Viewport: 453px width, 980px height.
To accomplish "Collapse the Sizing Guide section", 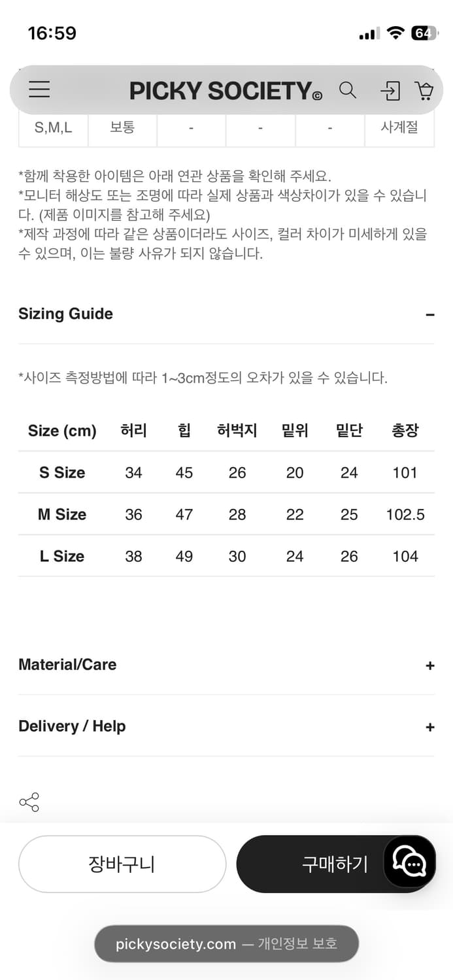I will point(430,315).
